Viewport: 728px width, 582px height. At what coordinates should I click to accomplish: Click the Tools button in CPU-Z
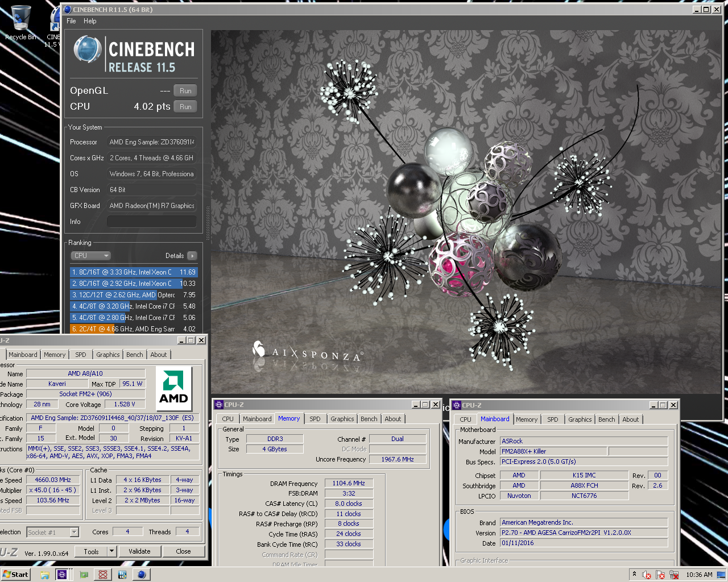coord(91,551)
